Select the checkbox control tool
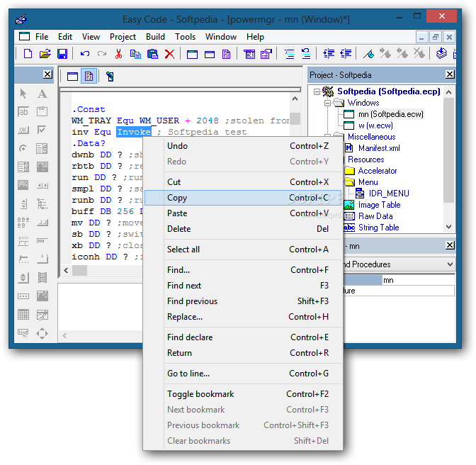 click(42, 130)
